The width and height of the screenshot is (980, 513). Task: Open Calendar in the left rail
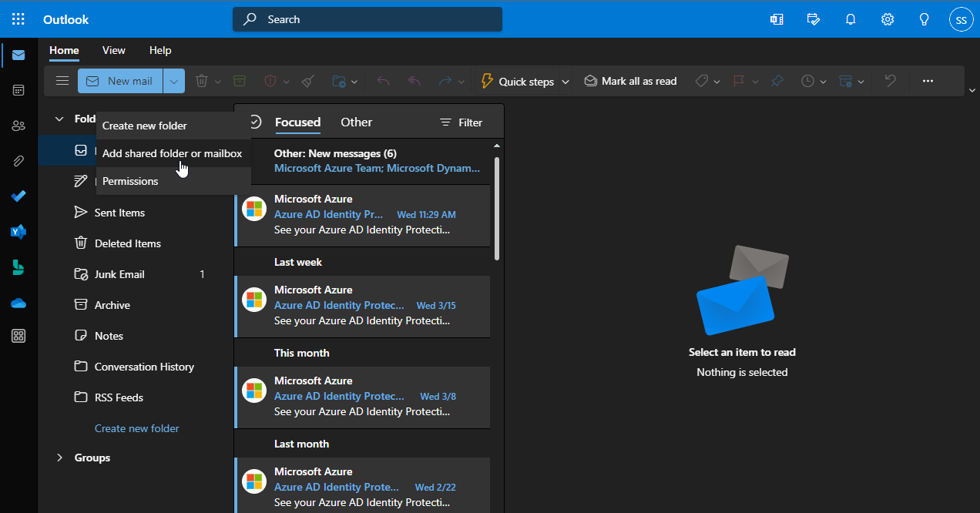(x=18, y=90)
